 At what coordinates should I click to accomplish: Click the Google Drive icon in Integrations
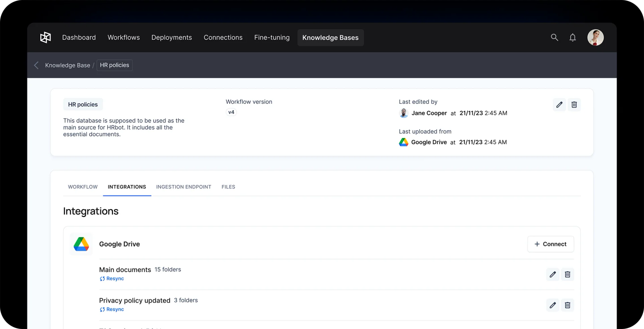(x=81, y=244)
